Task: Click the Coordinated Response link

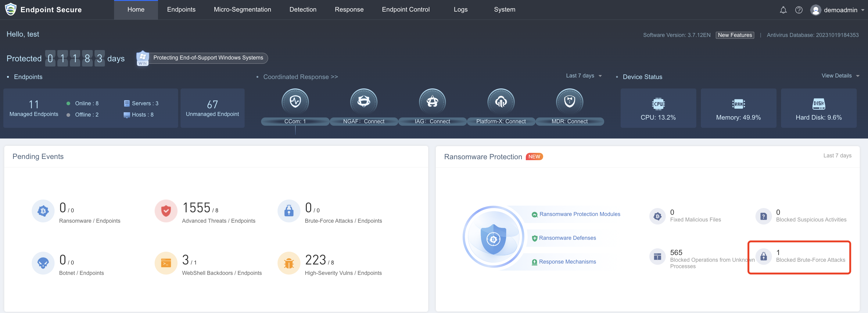Action: (300, 77)
